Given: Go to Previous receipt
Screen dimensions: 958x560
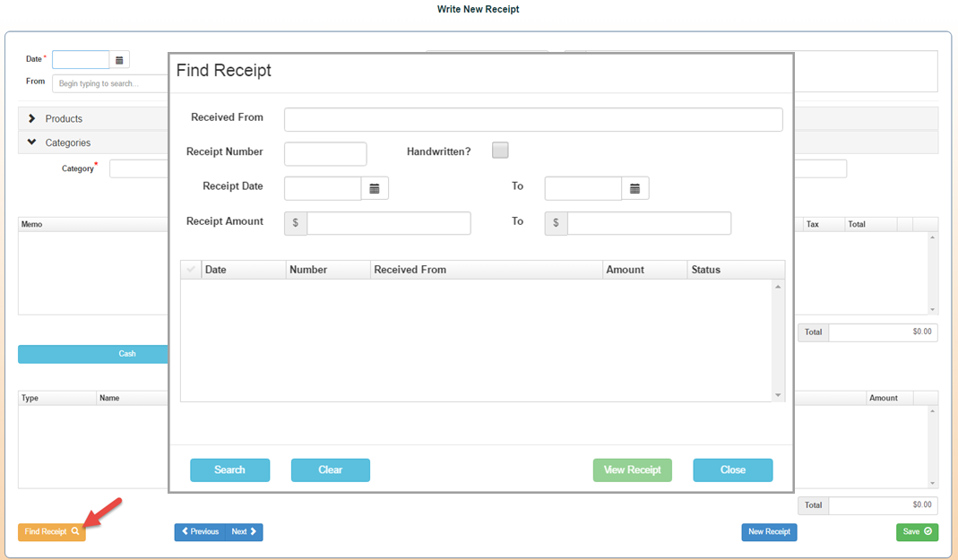Looking at the screenshot, I should click(x=200, y=532).
